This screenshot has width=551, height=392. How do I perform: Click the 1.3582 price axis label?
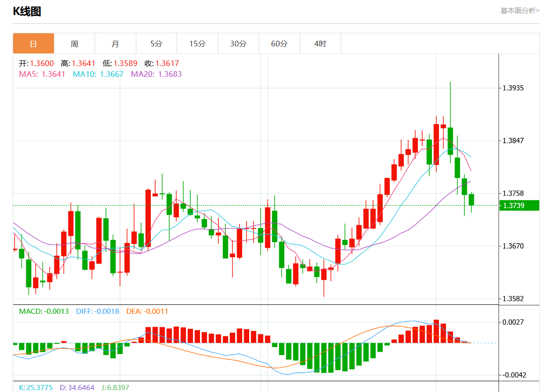tap(513, 299)
